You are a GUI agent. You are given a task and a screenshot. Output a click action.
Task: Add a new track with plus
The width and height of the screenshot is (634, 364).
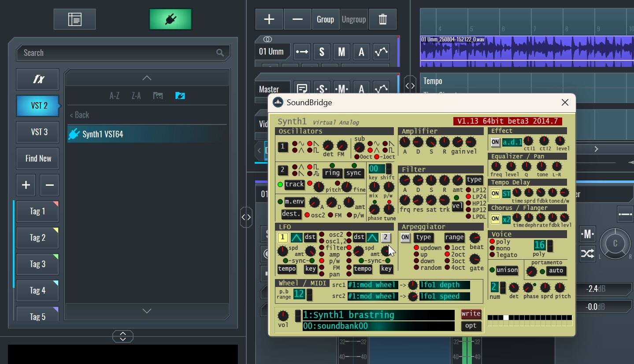[x=269, y=19]
